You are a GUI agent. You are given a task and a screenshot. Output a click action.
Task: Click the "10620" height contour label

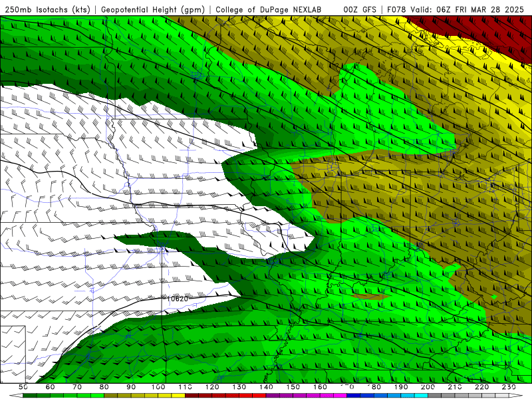[178, 299]
